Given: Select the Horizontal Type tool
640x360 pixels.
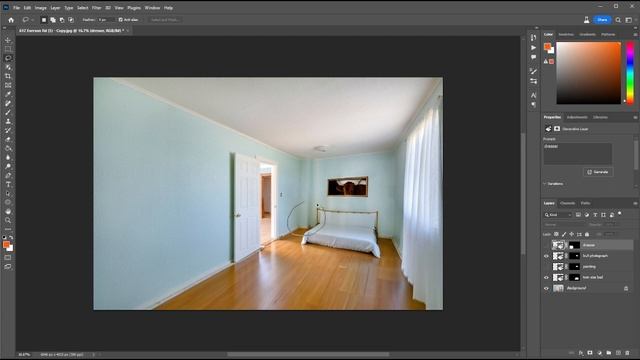Looking at the screenshot, I should click(8, 184).
